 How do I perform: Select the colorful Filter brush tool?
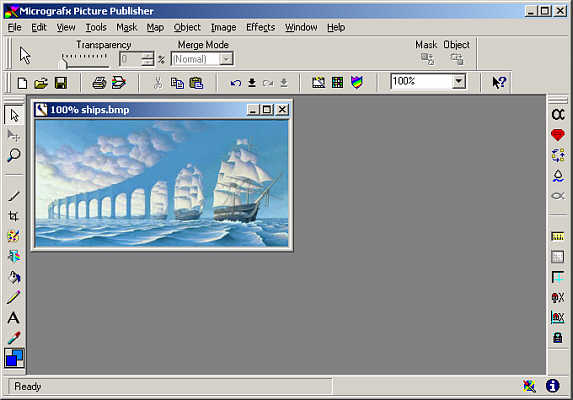click(14, 256)
